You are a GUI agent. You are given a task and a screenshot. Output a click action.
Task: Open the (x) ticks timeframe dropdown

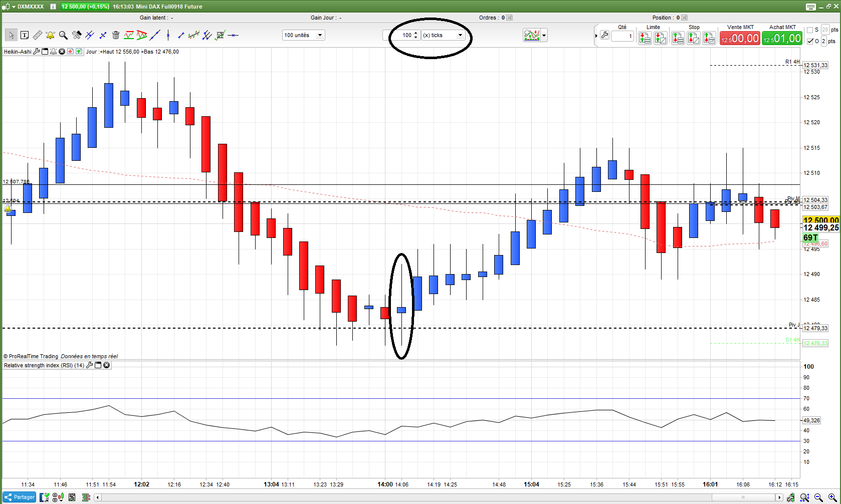click(443, 35)
